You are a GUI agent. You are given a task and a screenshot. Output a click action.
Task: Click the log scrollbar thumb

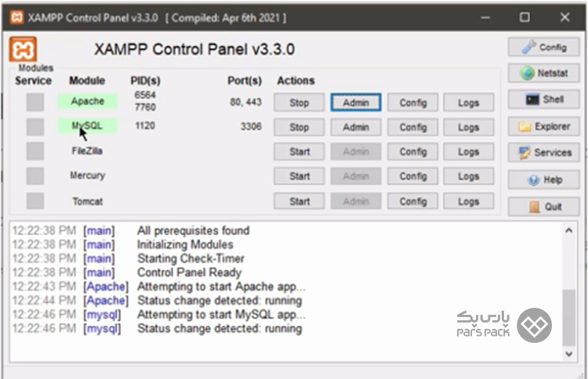(x=569, y=318)
